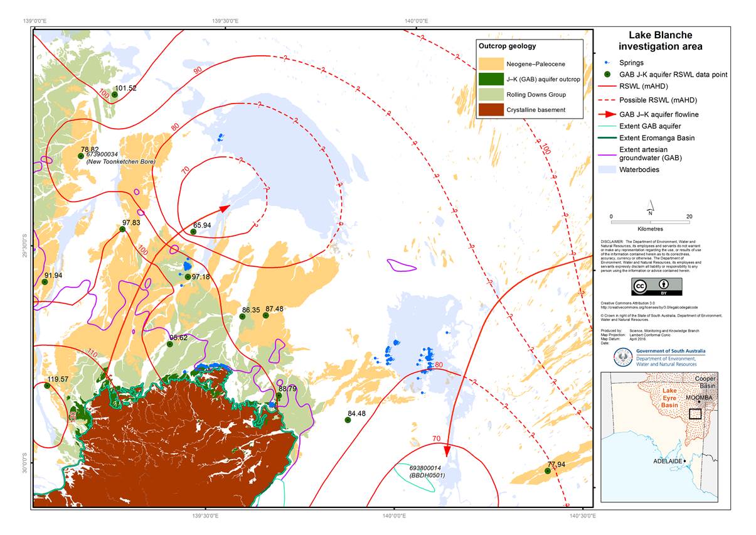Click the Creative Commons BY badge
Image resolution: width=756 pixels, height=535 pixels.
pos(656,286)
